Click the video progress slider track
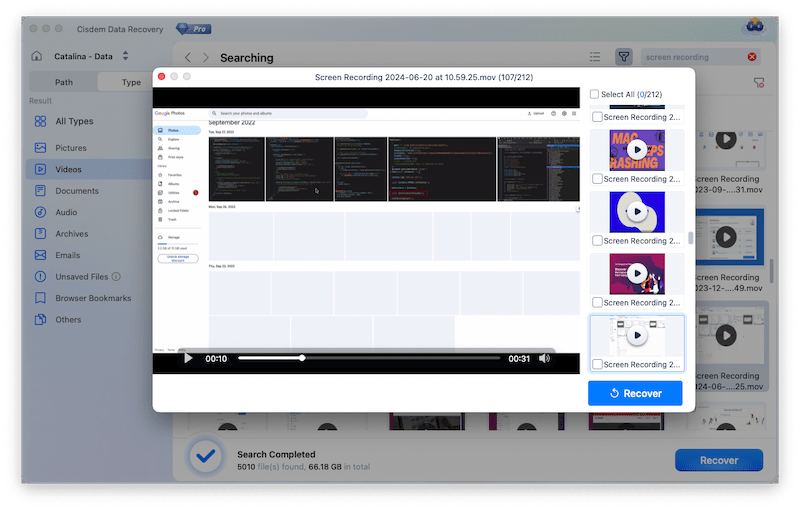Image resolution: width=800 pixels, height=510 pixels. tap(400, 358)
